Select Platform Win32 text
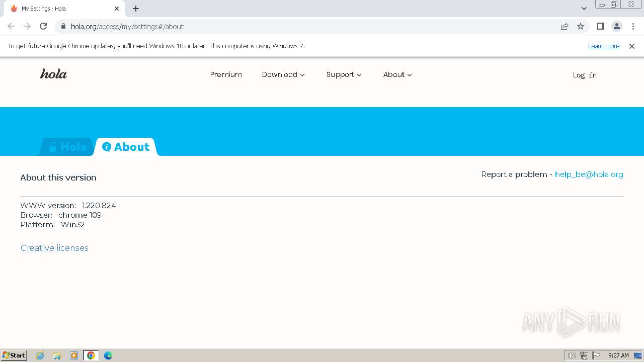 53,224
